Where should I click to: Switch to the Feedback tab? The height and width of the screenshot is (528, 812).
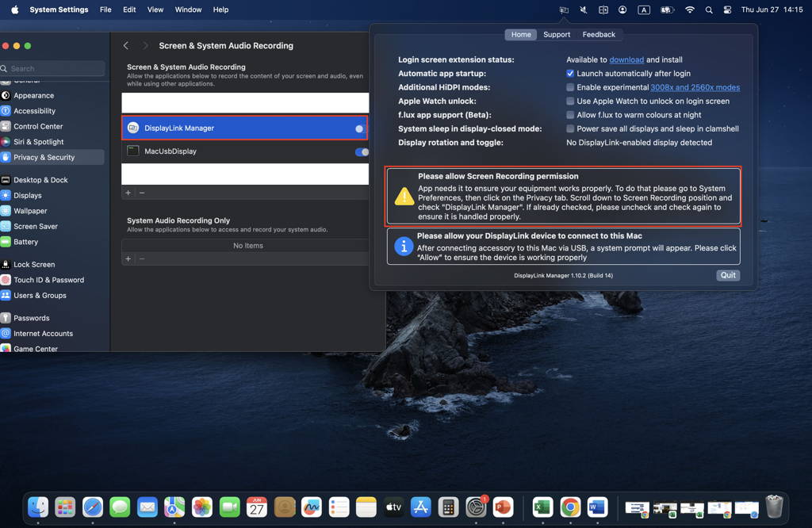tap(599, 35)
